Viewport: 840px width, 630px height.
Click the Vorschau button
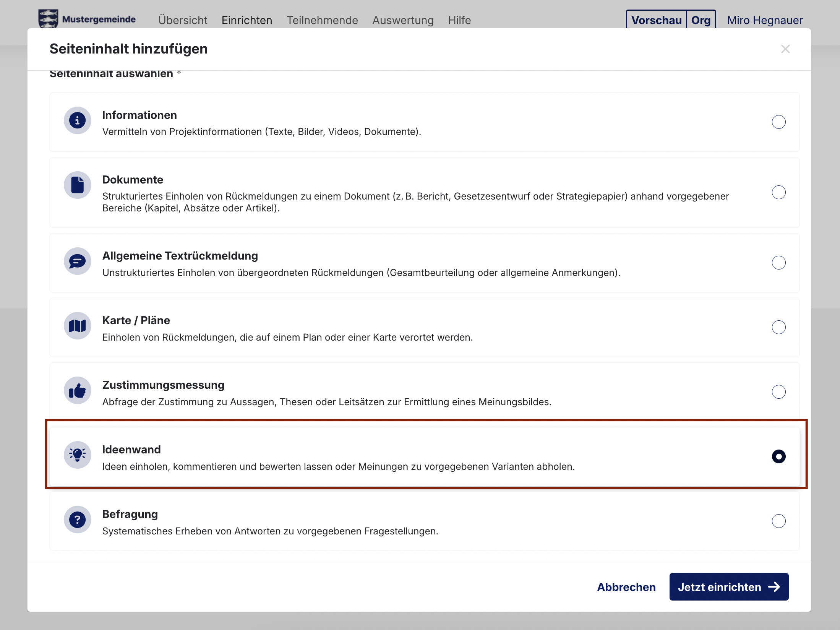pos(656,20)
